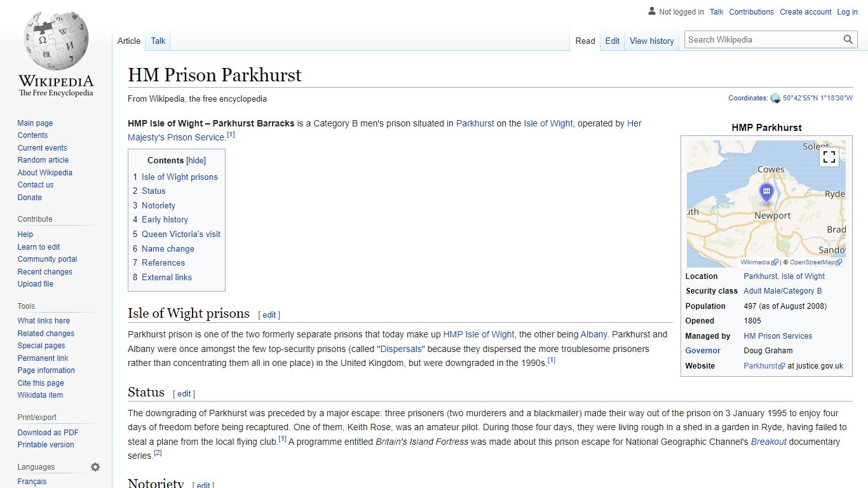Open coordinates 50°42′55″N link

point(818,98)
